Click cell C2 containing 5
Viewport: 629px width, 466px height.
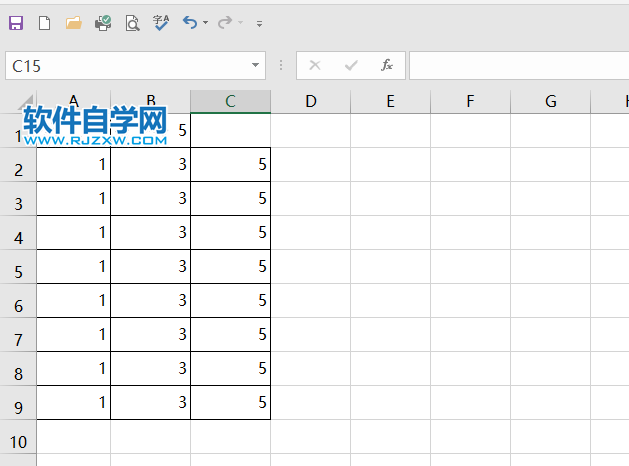point(231,164)
